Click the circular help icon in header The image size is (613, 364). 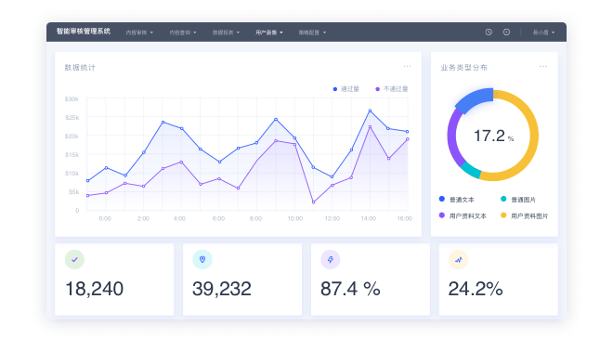coord(506,32)
